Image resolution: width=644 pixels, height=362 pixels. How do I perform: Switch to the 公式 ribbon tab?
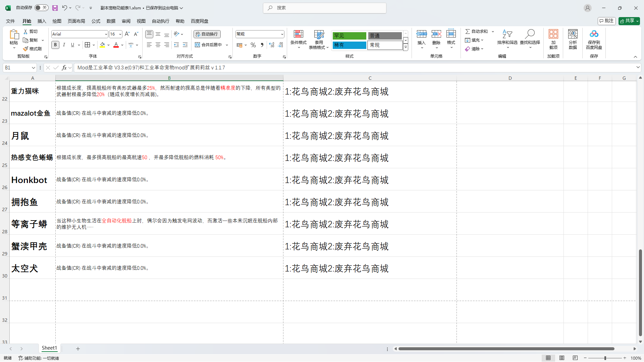tap(96, 21)
